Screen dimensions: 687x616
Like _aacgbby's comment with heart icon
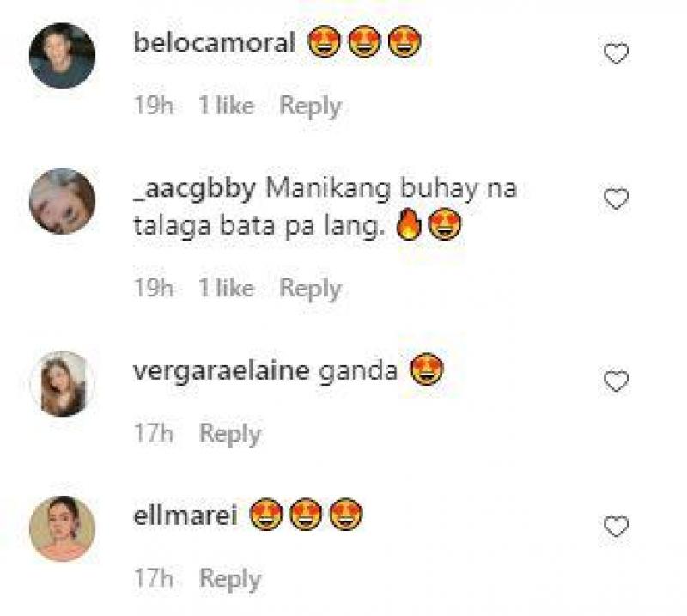tap(616, 198)
